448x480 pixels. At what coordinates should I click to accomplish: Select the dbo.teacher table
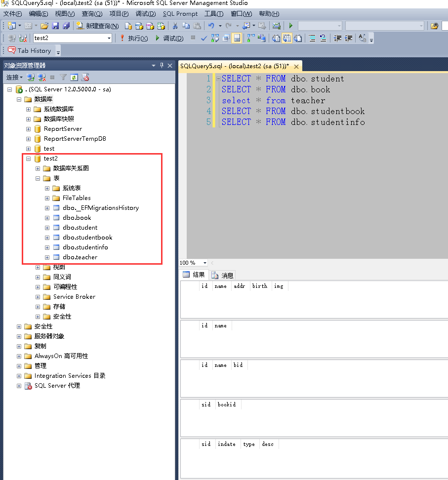[80, 257]
